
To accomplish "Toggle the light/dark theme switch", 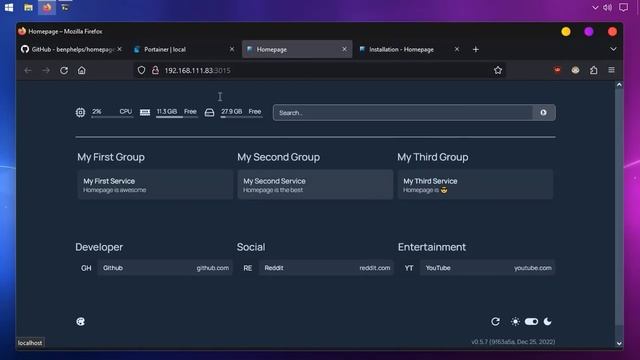I will (x=531, y=322).
